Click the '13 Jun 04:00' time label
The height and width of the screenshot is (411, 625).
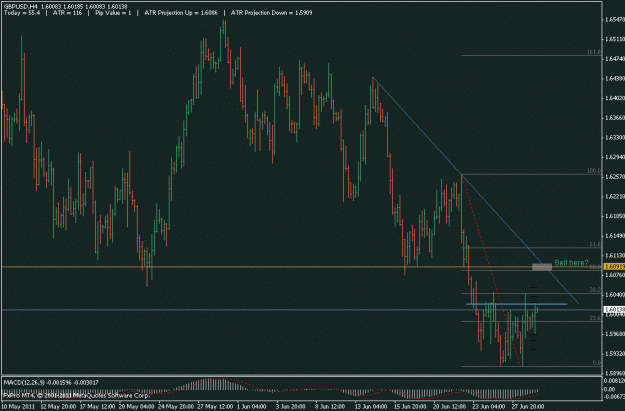371,407
